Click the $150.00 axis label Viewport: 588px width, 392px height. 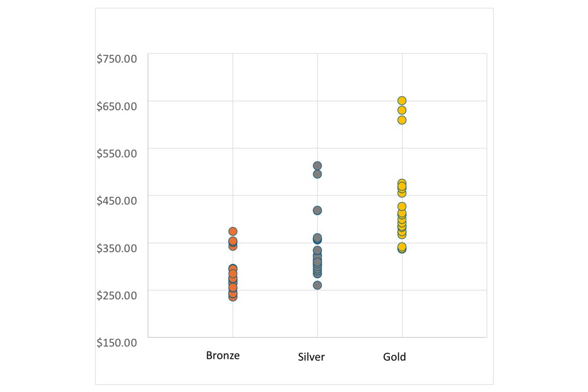pos(116,343)
